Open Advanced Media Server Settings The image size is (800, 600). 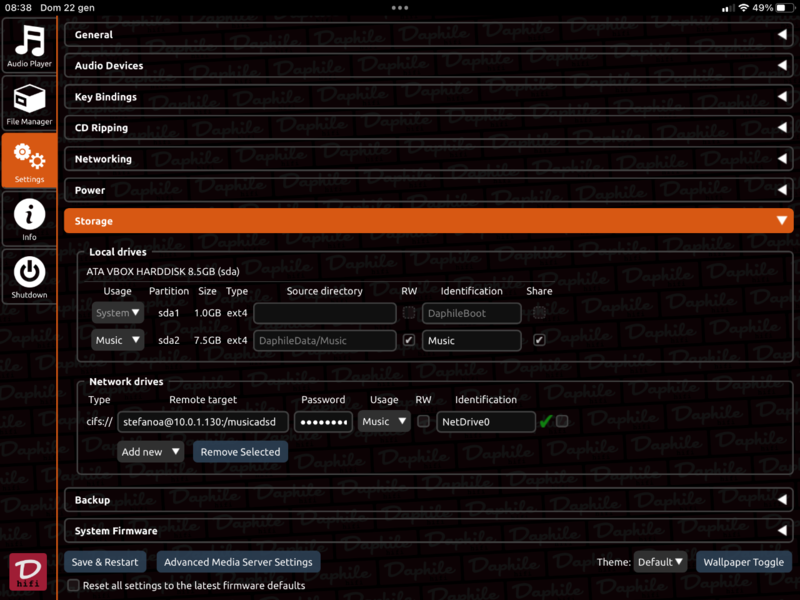click(237, 562)
